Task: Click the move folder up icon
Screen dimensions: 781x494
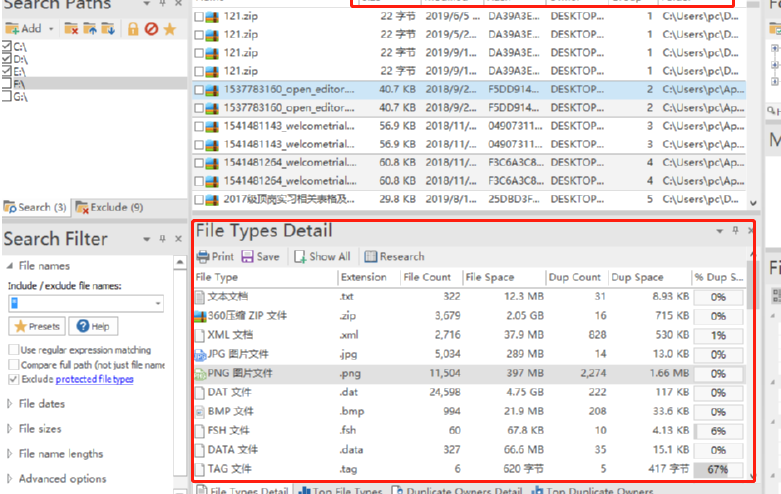Action: 90,29
